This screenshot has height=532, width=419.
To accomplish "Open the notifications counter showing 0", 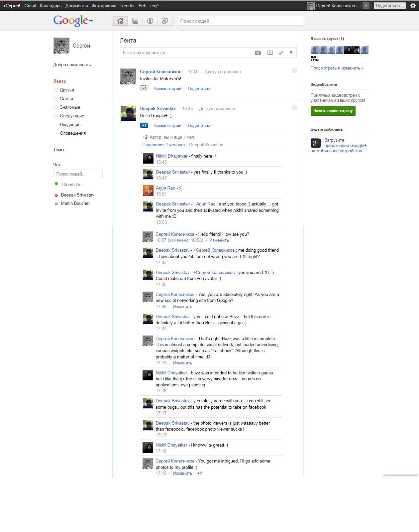I will click(x=366, y=6).
